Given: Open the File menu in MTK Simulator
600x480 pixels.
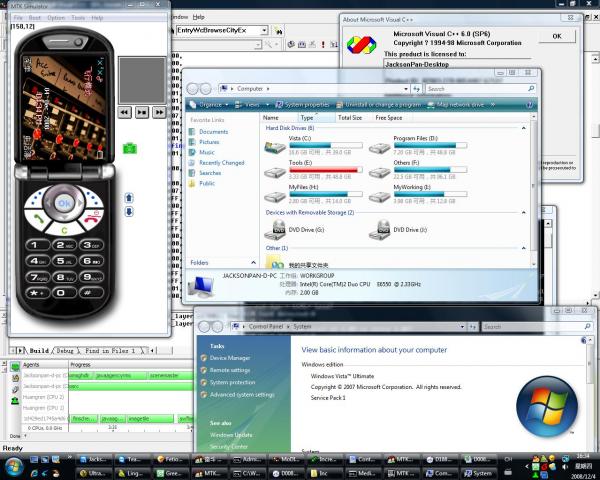Looking at the screenshot, I should 18,18.
